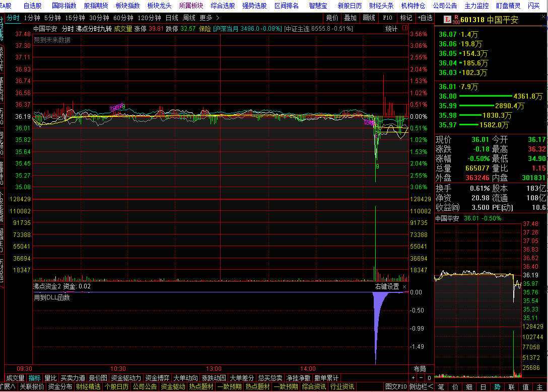The height and width of the screenshot is (392, 548).
Task: Expand the 扩展 panel at bottom left
Action: (x=9, y=387)
